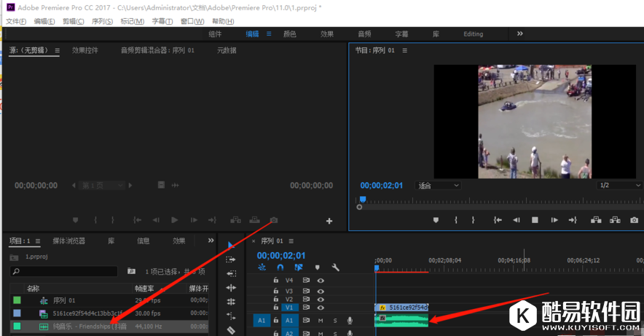This screenshot has width=644, height=336.
Task: Switch to the 颜色 workspace
Action: click(x=289, y=34)
